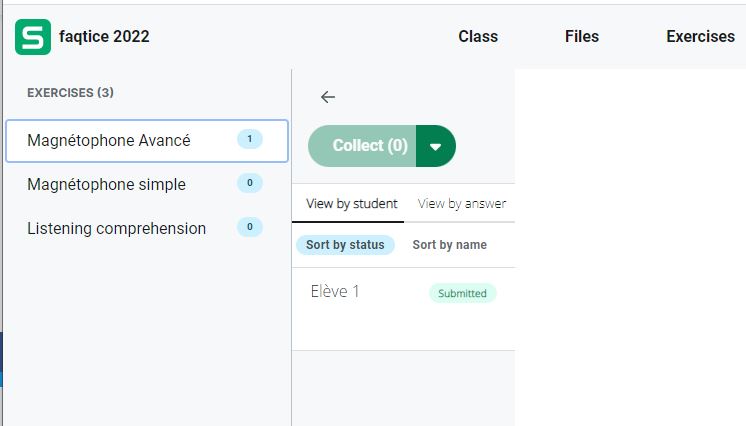The width and height of the screenshot is (746, 426).
Task: Open the Class menu
Action: 478,37
